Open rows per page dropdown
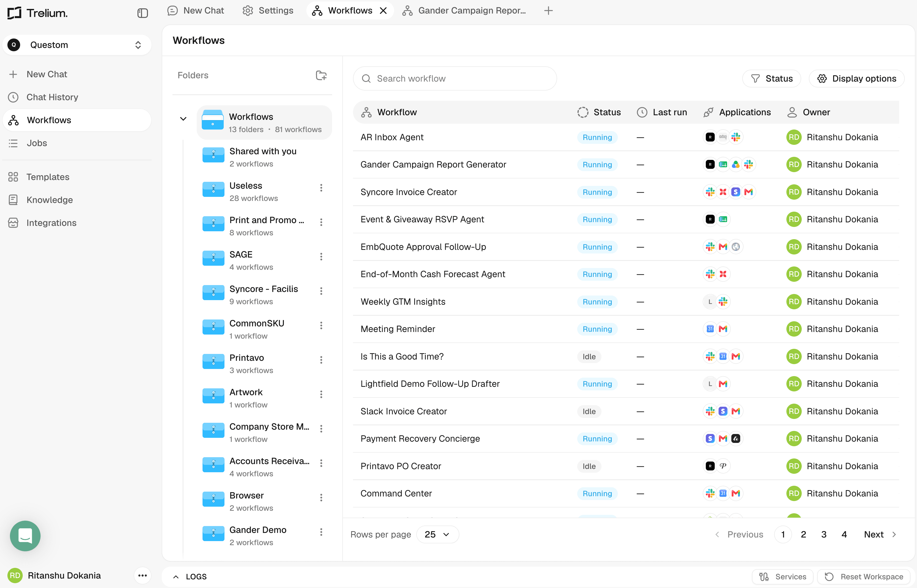 click(x=437, y=534)
